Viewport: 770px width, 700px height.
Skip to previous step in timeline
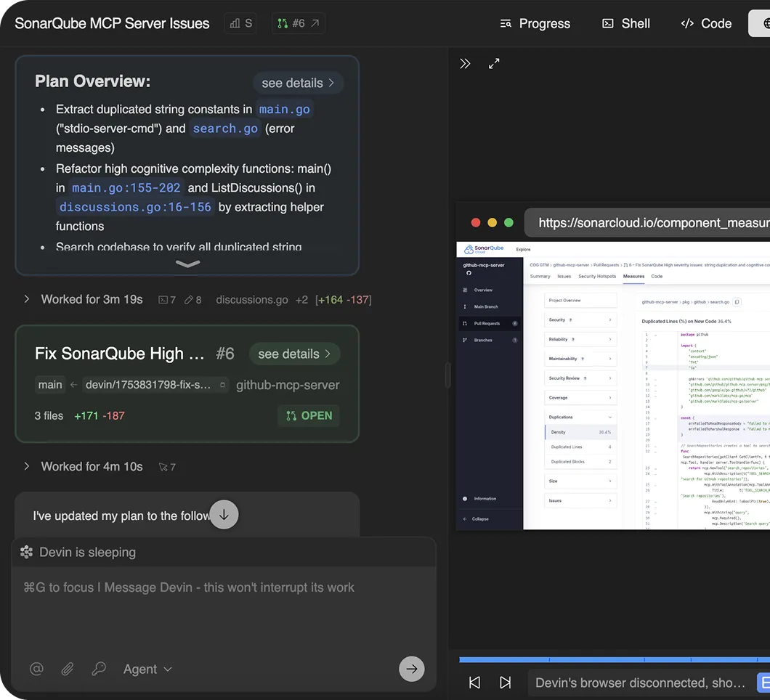pos(474,683)
